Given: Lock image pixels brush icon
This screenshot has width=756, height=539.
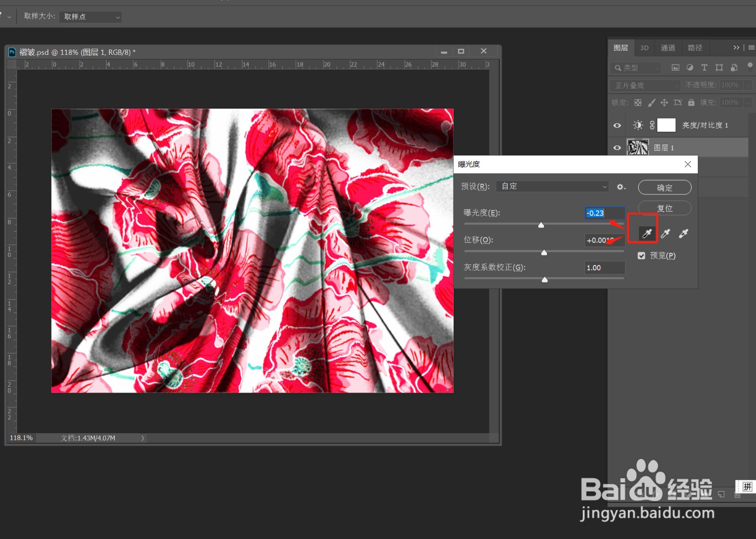Looking at the screenshot, I should click(x=652, y=103).
